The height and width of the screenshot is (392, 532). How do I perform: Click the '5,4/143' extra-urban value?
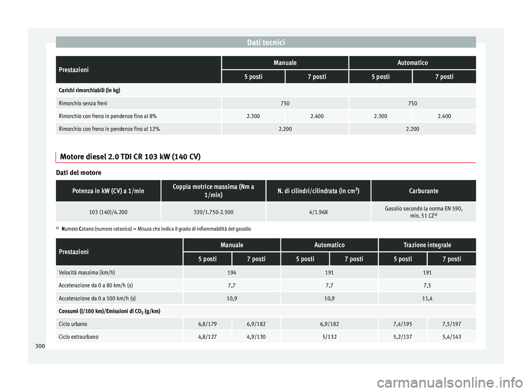click(452, 337)
